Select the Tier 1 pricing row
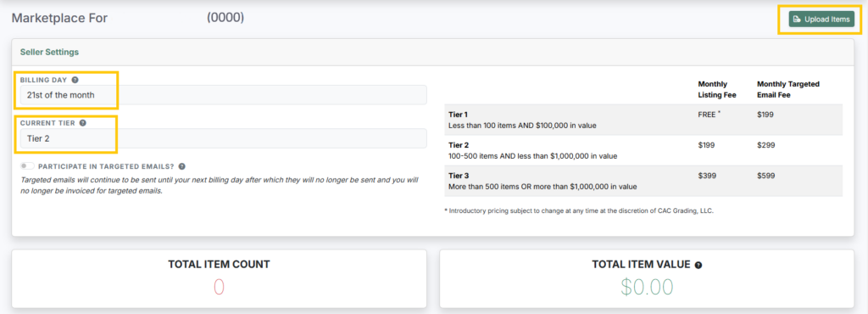 coord(643,120)
